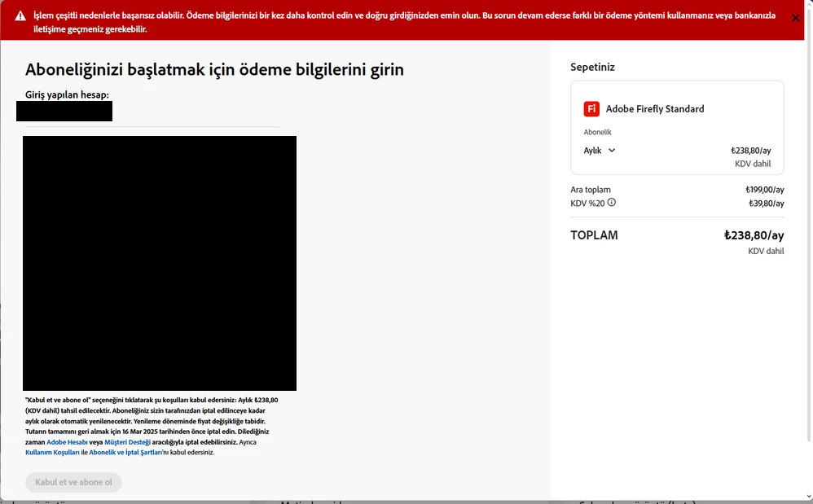Click the ₺199,00/ay subtotal value

pos(765,190)
